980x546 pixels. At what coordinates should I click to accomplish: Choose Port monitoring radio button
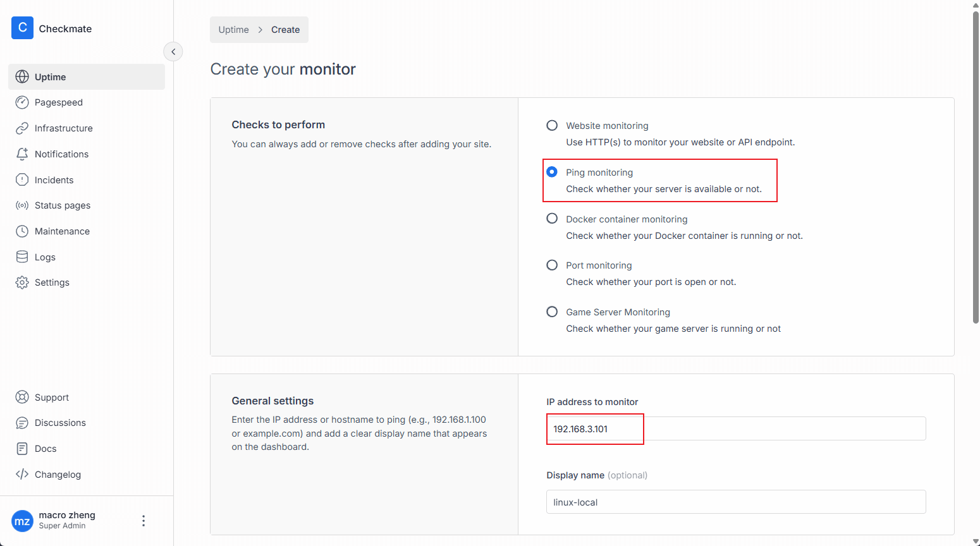pyautogui.click(x=552, y=265)
